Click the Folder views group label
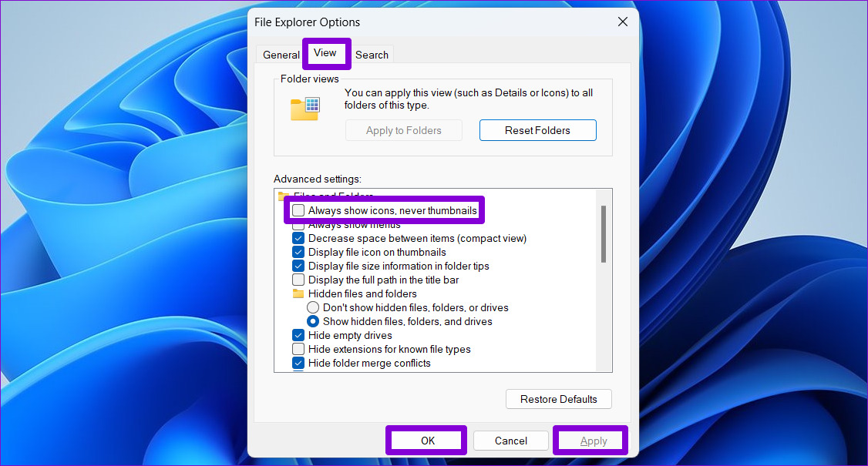This screenshot has width=868, height=466. (309, 79)
